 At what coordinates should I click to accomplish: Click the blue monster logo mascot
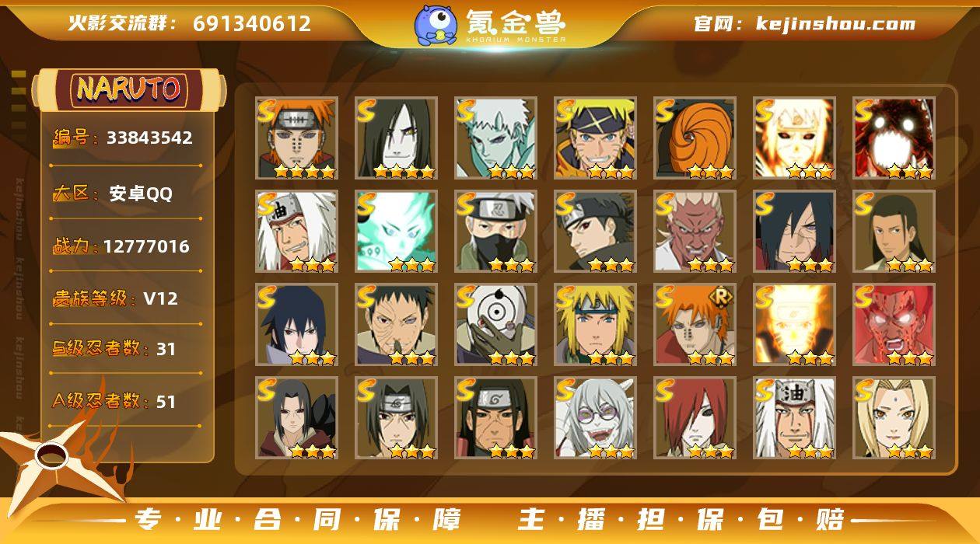coord(435,25)
